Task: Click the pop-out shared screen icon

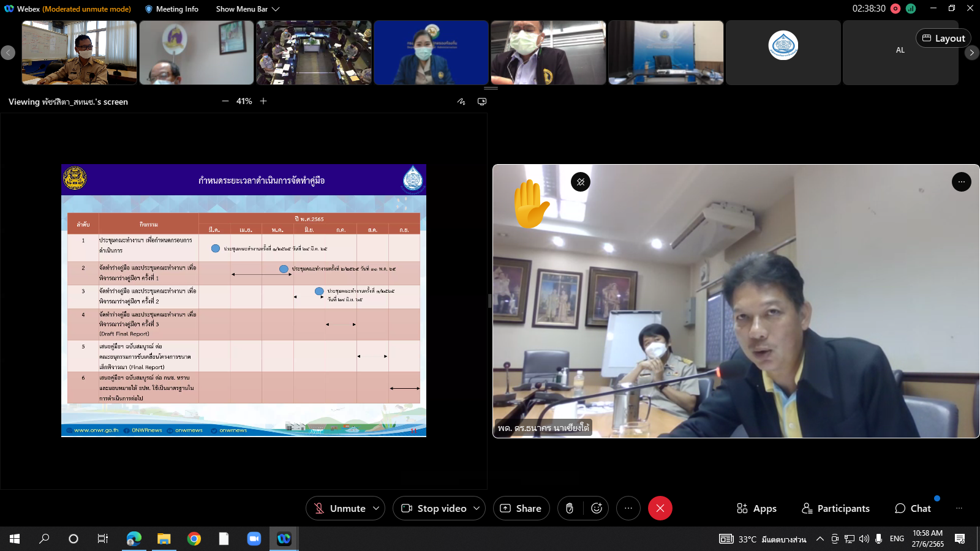Action: point(482,102)
